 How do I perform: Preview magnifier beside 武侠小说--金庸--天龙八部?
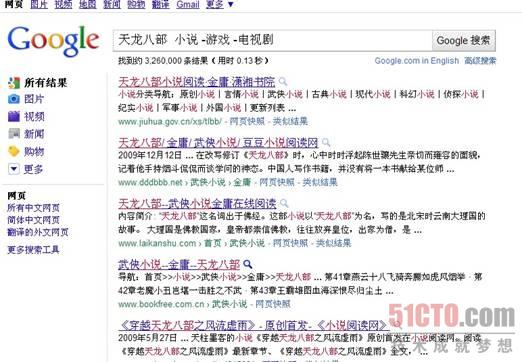coord(247,264)
